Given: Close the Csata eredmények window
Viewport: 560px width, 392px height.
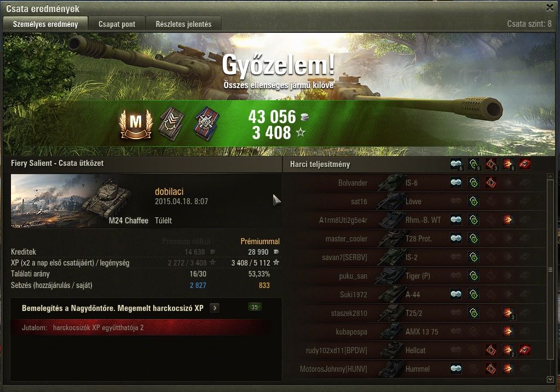Looking at the screenshot, I should click(x=550, y=8).
